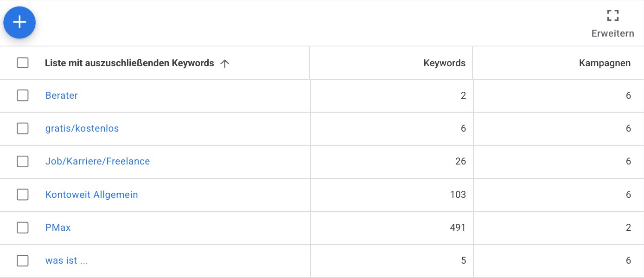Viewport: 644px width, 278px height.
Task: Check the box for the 'was ist ...' list
Action: click(x=23, y=260)
